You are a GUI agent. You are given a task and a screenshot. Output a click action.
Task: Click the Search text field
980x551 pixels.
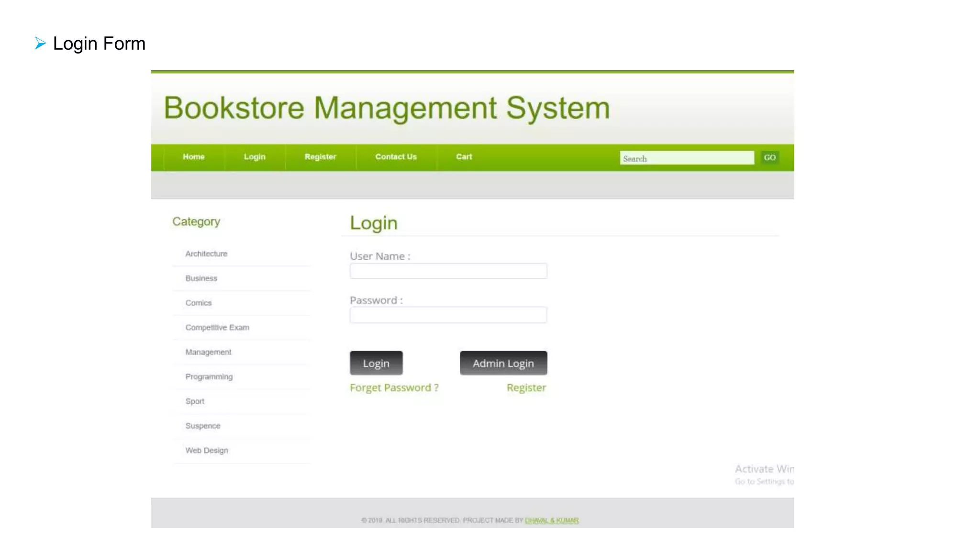tap(686, 158)
